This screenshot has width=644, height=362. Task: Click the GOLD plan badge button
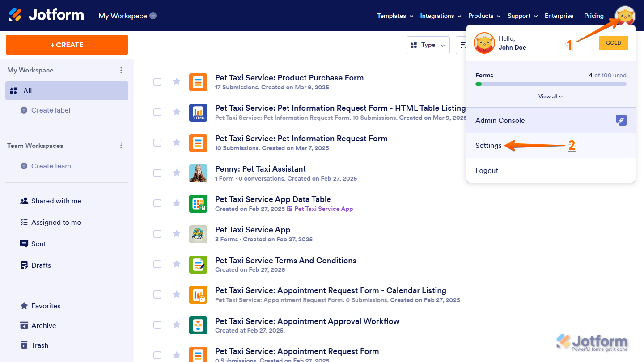tap(614, 43)
